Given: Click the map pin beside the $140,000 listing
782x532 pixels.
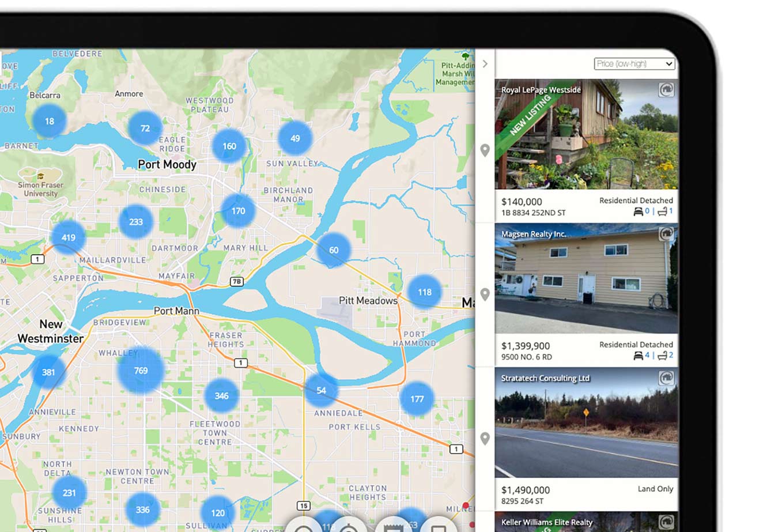Looking at the screenshot, I should tap(485, 150).
